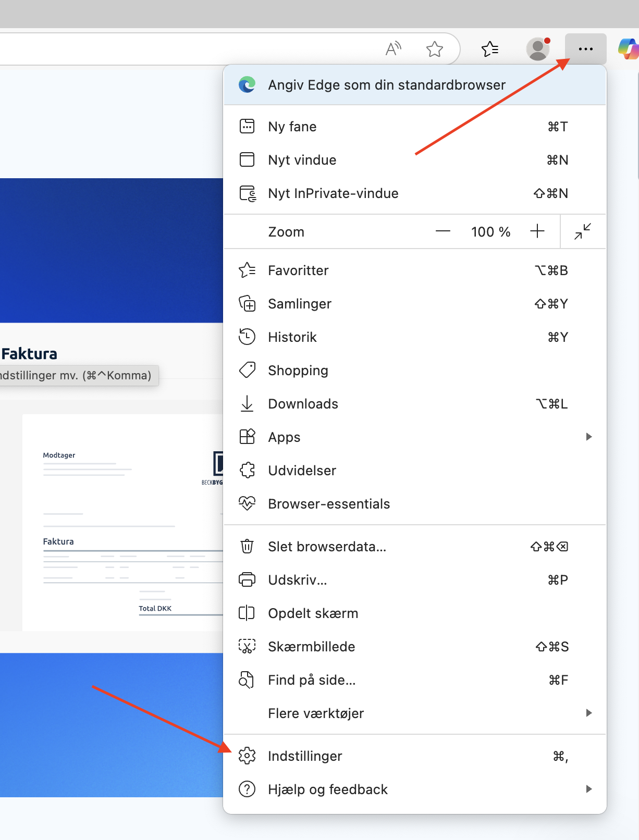Click Angiv Edge som din standardbrowser

(x=415, y=84)
